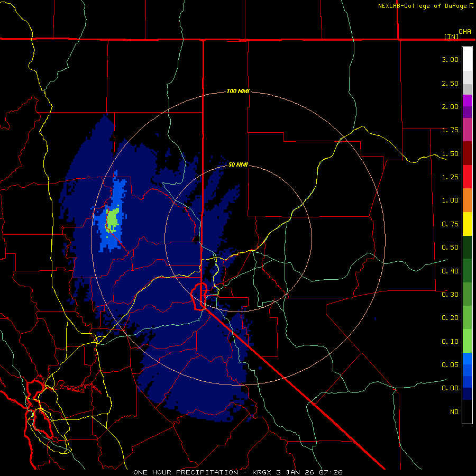Click the 100 NMI range ring label
The image size is (476, 476).
pyautogui.click(x=238, y=91)
